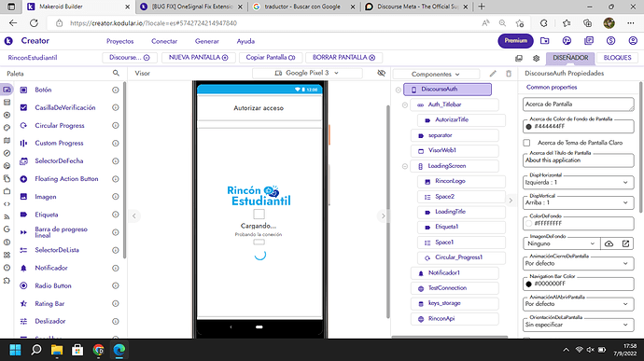Open OrientaciónDeLaPantalla dropdown
Viewport: 644px width, 361px height.
(x=579, y=325)
